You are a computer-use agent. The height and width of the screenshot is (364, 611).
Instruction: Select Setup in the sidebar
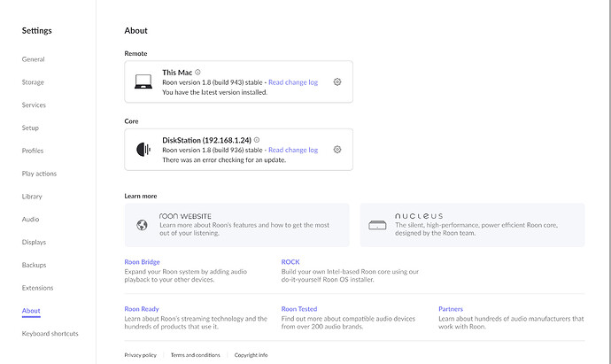coord(30,128)
